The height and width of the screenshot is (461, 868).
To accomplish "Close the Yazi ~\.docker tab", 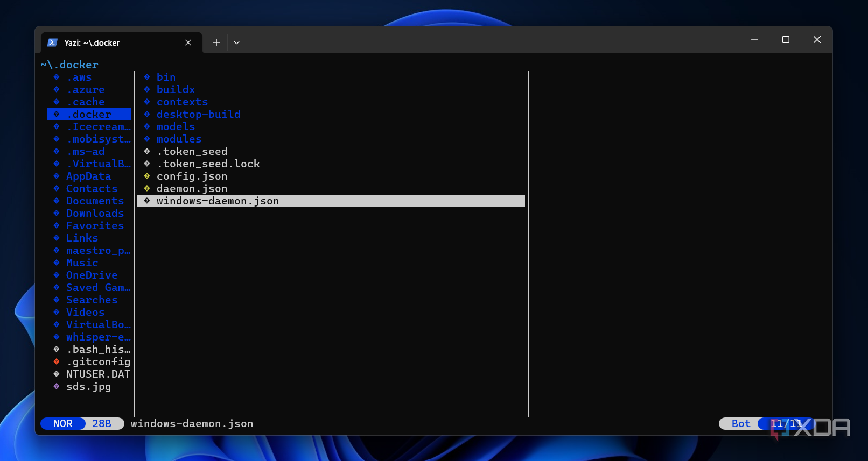I will coord(188,42).
